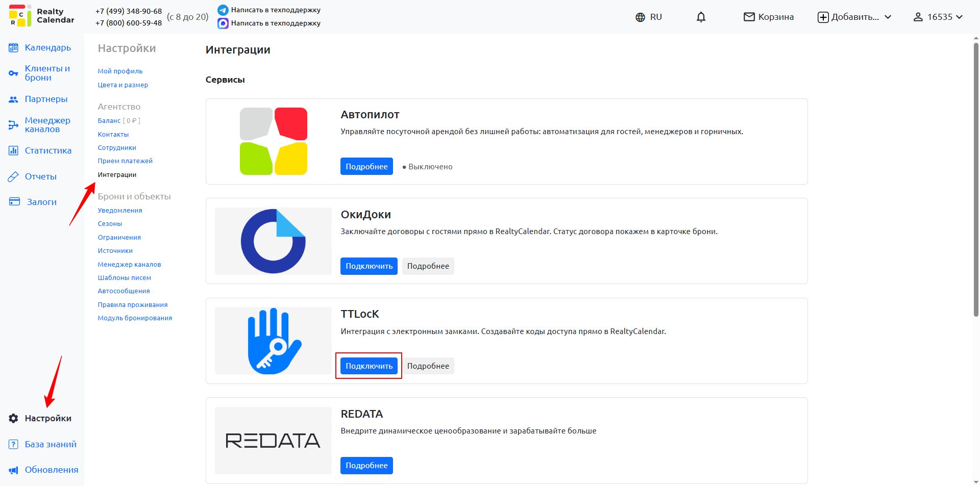Viewport: 980px width, 486px height.
Task: Open Ограничения settings link
Action: tap(119, 238)
